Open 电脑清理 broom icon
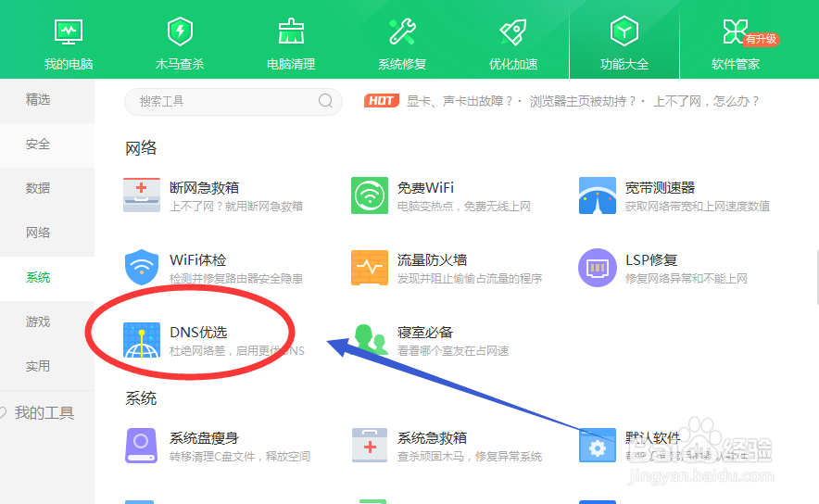The width and height of the screenshot is (819, 504). (291, 31)
